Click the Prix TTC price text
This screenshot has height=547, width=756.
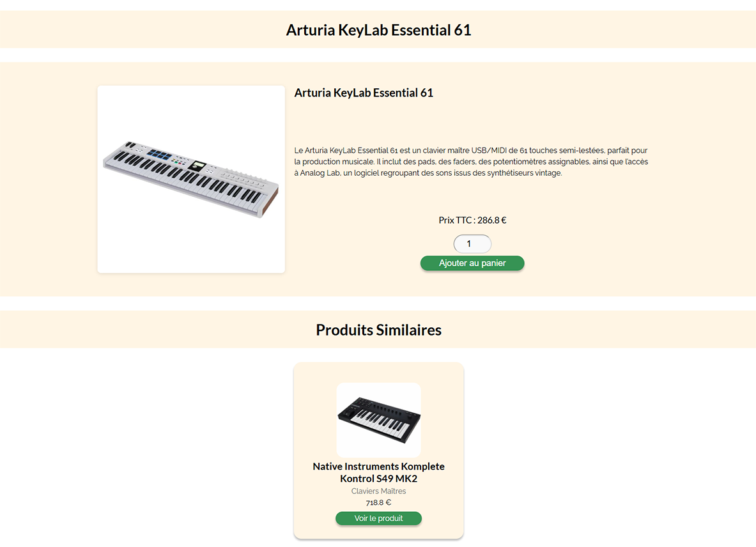[x=472, y=220]
